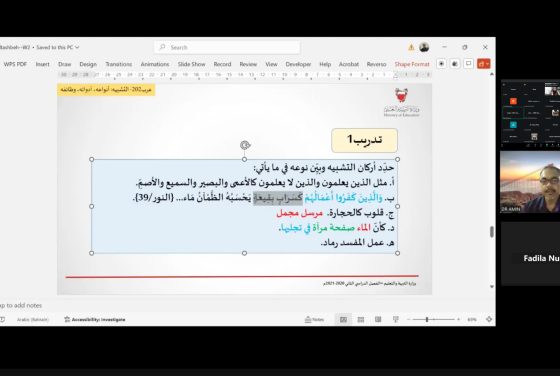560x376 pixels.
Task: Start Slide Show from status bar
Action: [x=395, y=320]
